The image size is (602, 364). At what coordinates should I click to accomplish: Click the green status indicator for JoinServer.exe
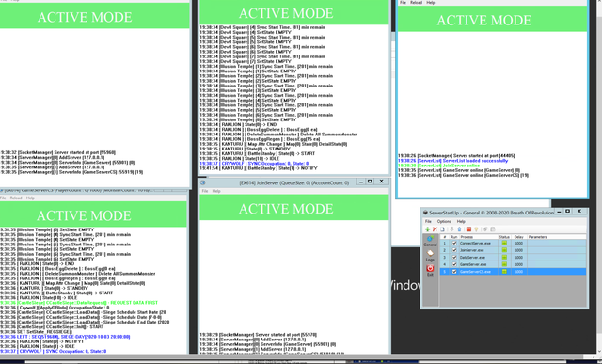point(504,250)
